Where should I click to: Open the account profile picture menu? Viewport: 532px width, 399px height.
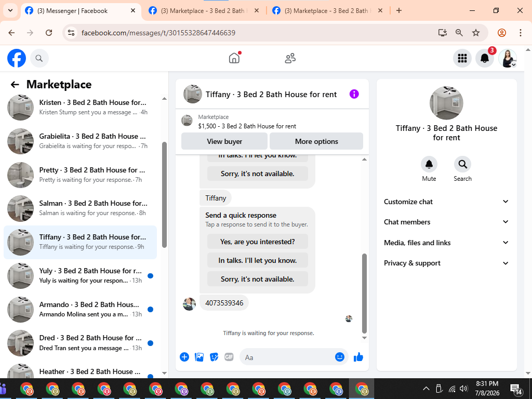pyautogui.click(x=508, y=58)
